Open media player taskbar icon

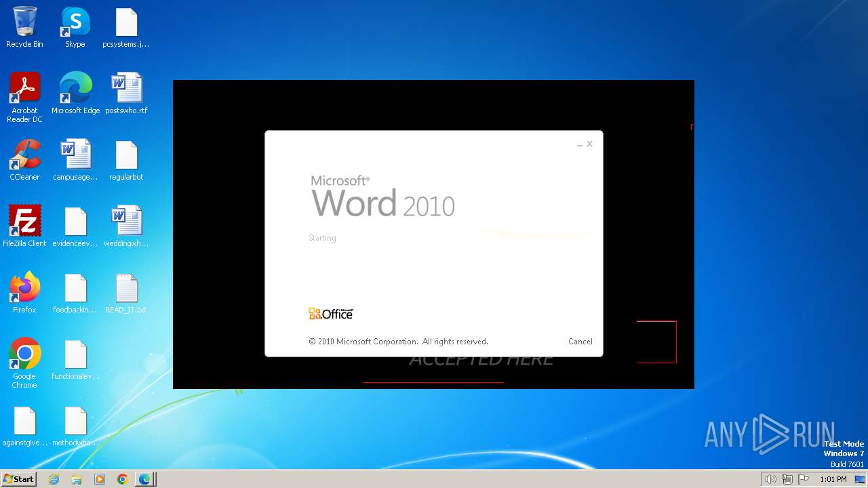point(100,479)
